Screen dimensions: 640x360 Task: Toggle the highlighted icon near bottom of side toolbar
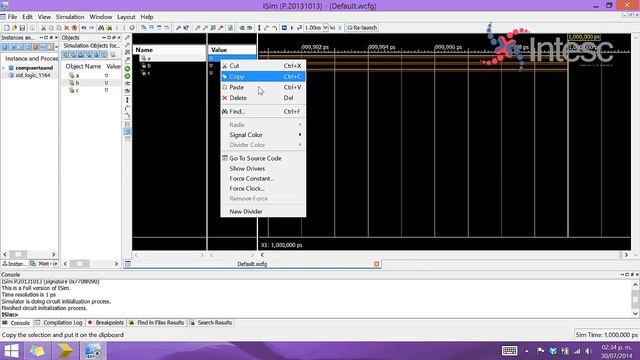coord(127,131)
